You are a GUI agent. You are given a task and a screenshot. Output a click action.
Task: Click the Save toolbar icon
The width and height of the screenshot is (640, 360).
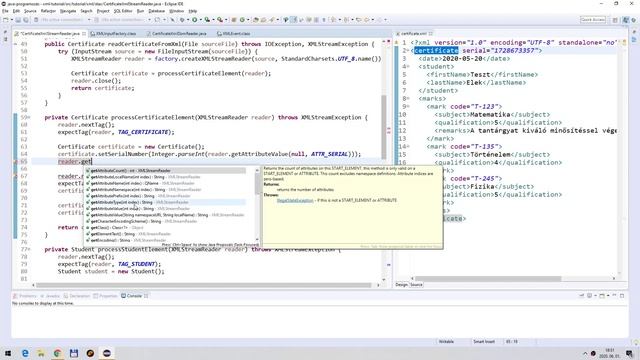coord(18,20)
